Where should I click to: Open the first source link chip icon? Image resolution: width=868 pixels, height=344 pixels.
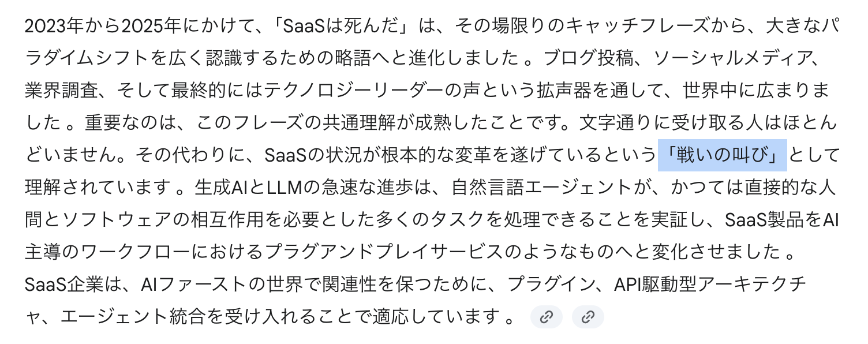(x=546, y=317)
